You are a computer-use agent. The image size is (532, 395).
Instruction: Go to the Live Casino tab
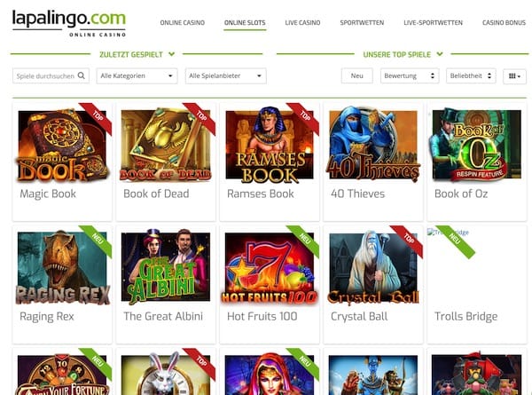click(x=302, y=23)
